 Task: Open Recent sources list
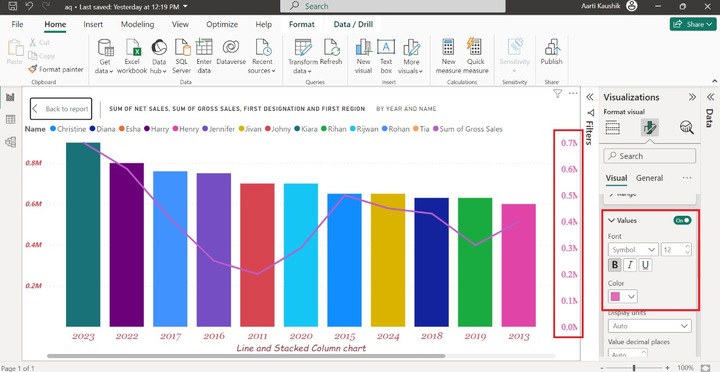pos(262,56)
